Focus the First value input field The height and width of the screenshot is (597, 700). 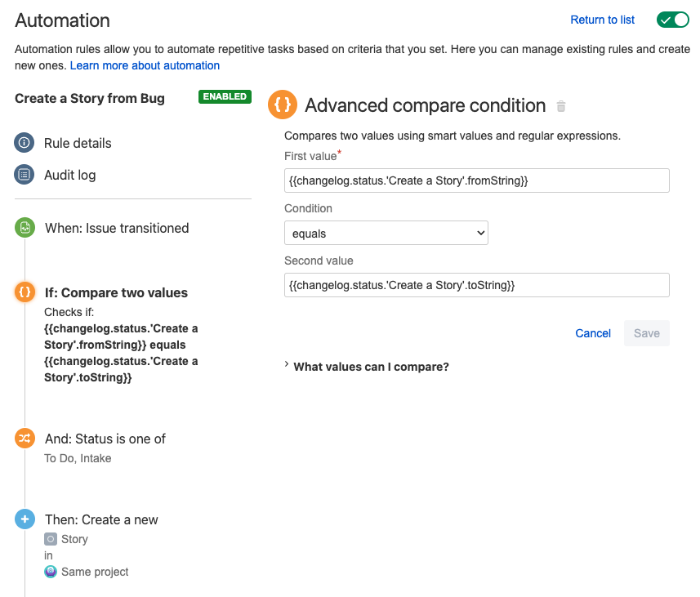point(477,180)
